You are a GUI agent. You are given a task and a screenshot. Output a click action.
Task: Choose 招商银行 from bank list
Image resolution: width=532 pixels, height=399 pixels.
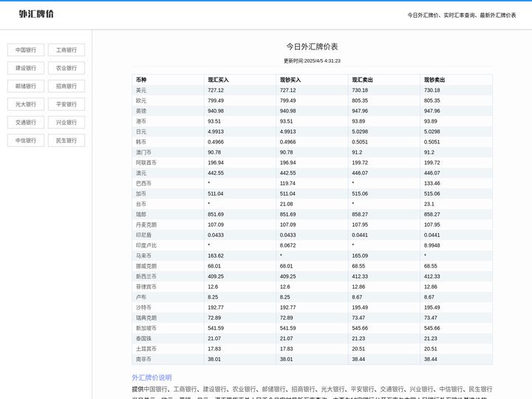click(66, 86)
